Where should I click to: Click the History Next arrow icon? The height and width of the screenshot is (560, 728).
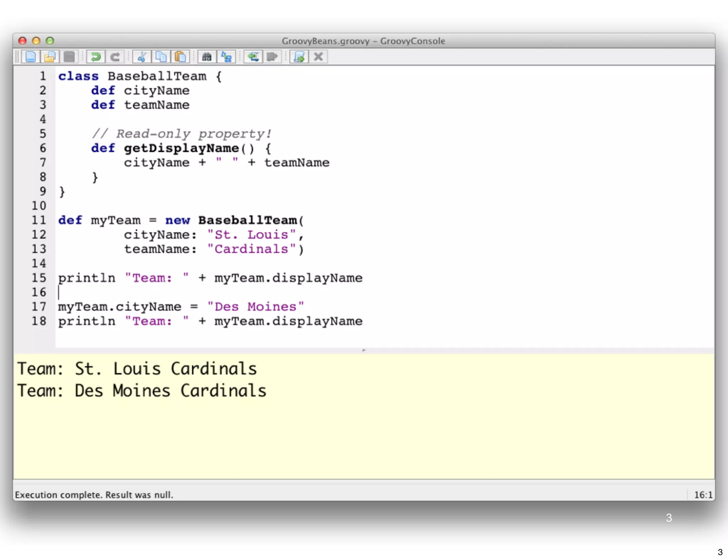point(272,57)
